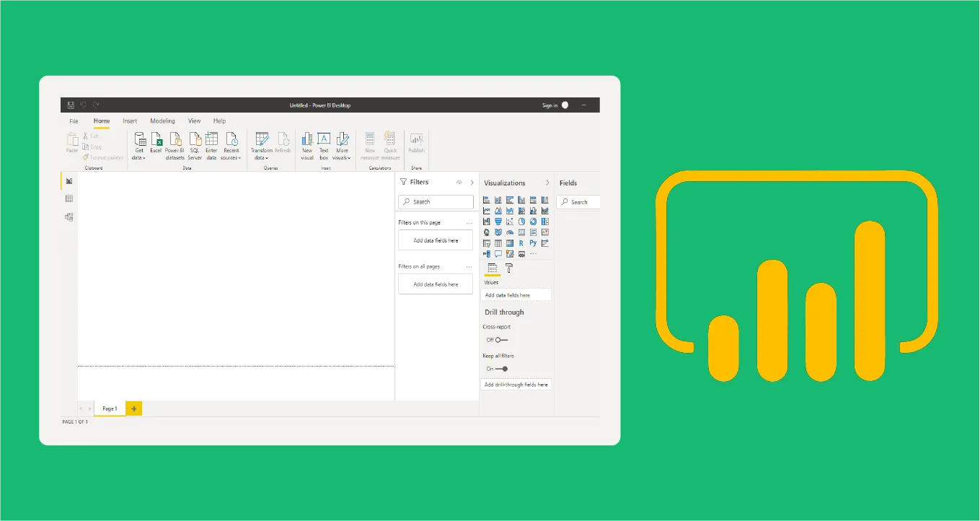980x521 pixels.
Task: Click the Excel data source icon
Action: (156, 143)
